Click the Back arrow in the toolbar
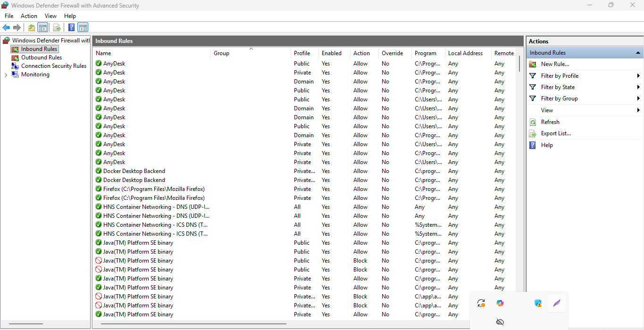The height and width of the screenshot is (330, 644). 6,27
